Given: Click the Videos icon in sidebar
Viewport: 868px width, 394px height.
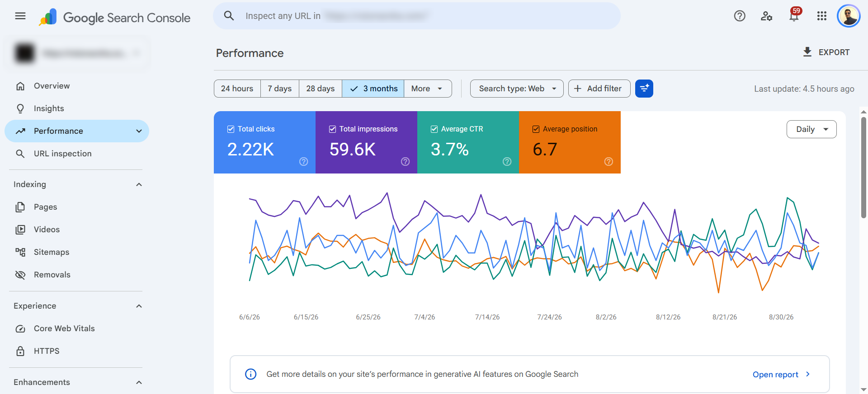Looking at the screenshot, I should 20,230.
